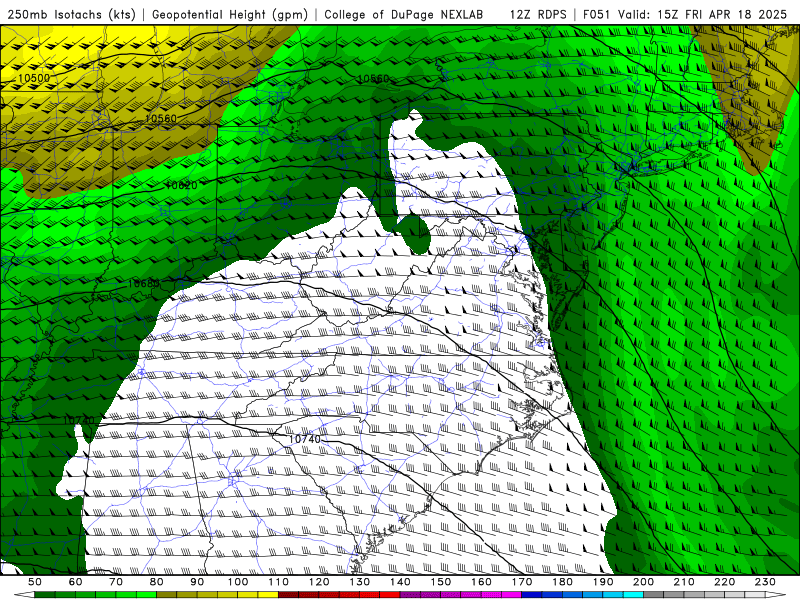Click the 10680 contour label

[x=143, y=283]
